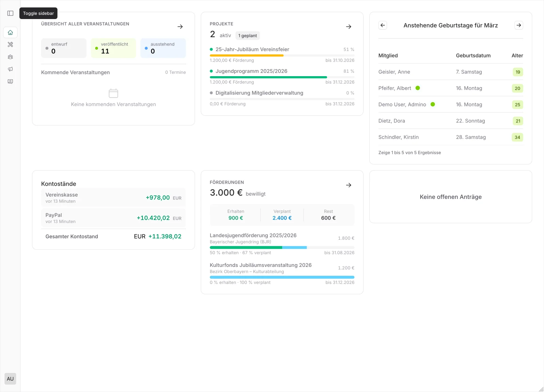The width and height of the screenshot is (544, 392).
Task: Open the home dashboard icon
Action: click(10, 32)
